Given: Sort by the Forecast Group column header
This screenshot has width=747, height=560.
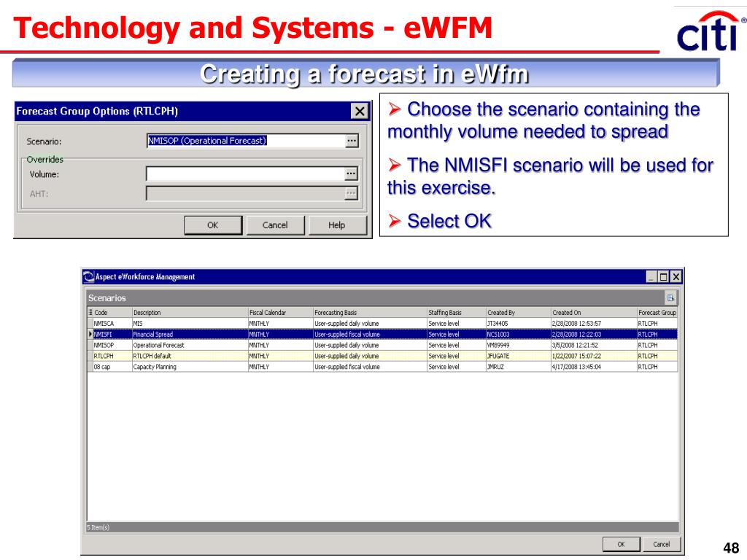Looking at the screenshot, I should 657,312.
